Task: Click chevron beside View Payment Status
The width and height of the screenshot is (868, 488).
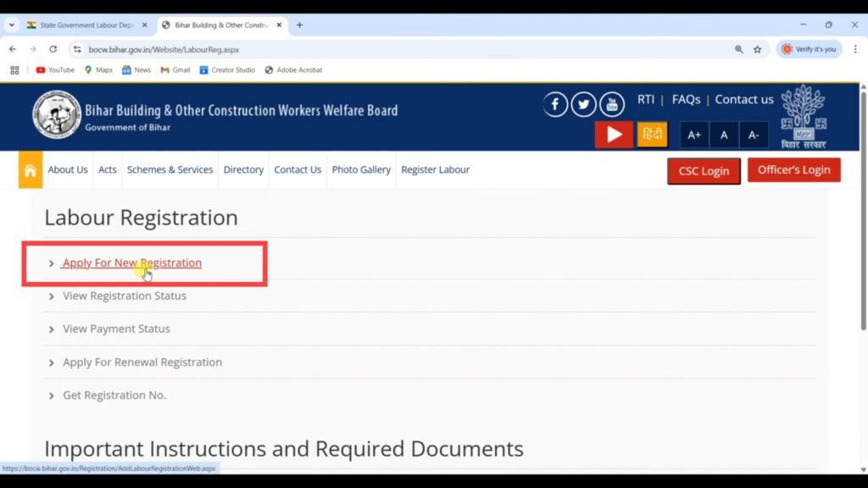Action: point(52,330)
